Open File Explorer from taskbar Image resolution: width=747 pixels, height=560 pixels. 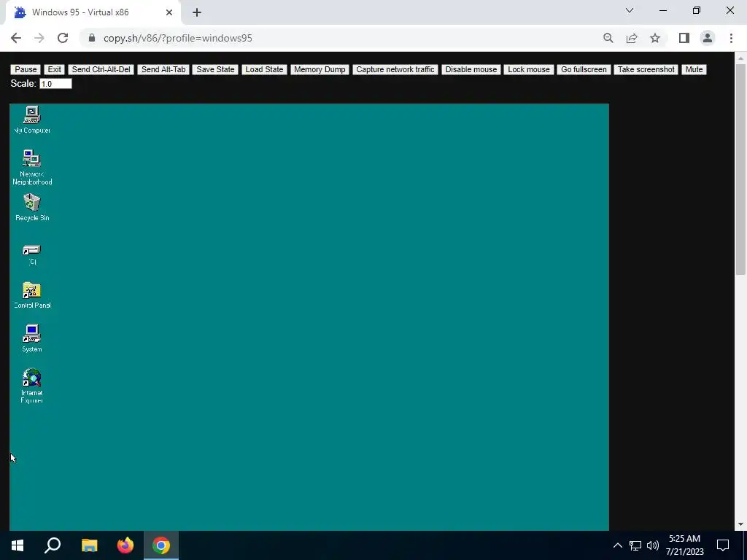[89, 545]
